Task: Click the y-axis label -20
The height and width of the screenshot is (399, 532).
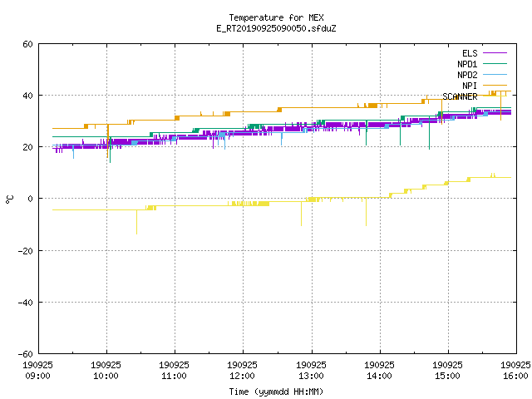Action: pos(26,251)
